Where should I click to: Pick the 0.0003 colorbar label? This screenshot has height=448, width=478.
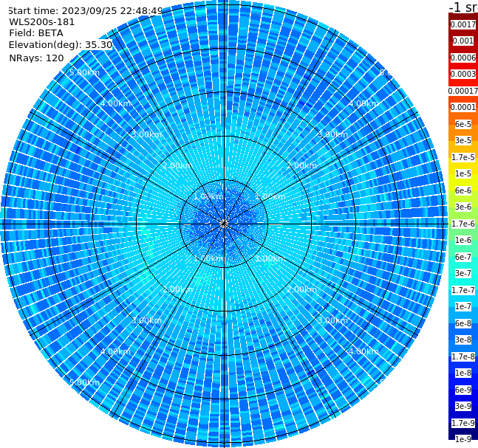click(463, 74)
